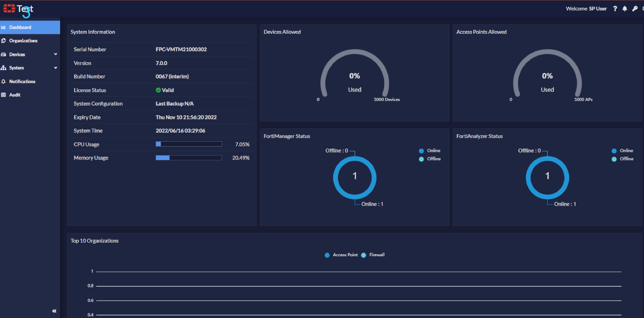This screenshot has height=318, width=644.
Task: Click the Fortinet logo icon
Action: [x=9, y=8]
